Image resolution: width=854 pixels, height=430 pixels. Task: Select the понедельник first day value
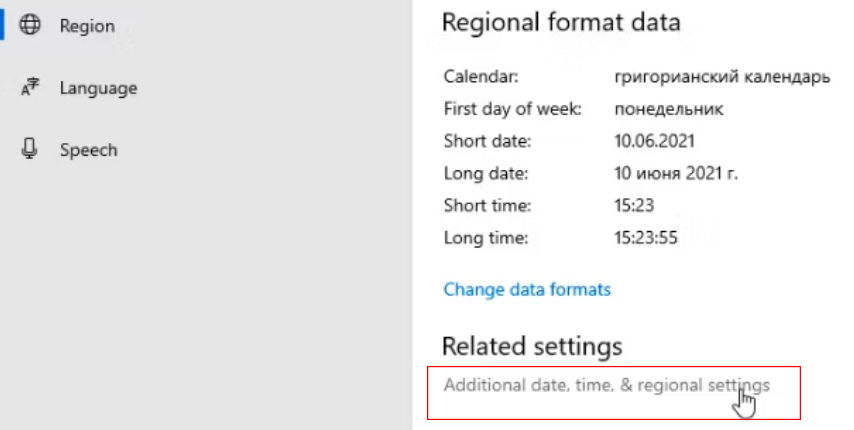coord(669,109)
